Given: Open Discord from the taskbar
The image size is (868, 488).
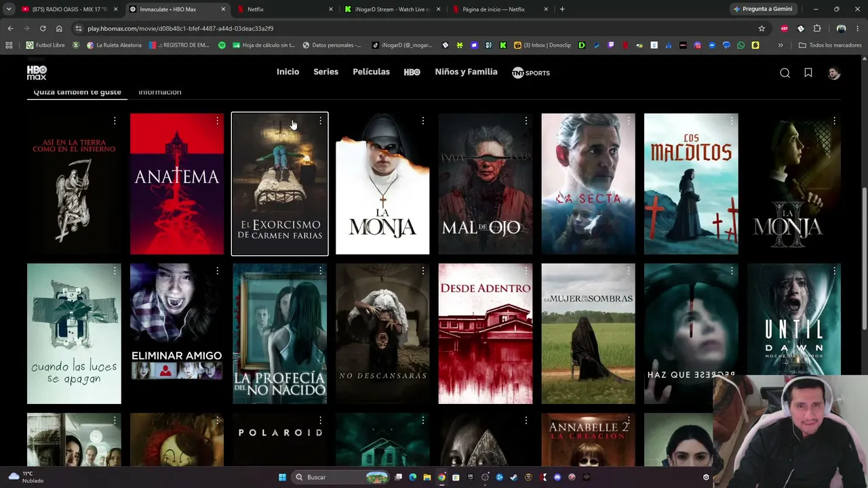Looking at the screenshot, I should click(x=557, y=477).
